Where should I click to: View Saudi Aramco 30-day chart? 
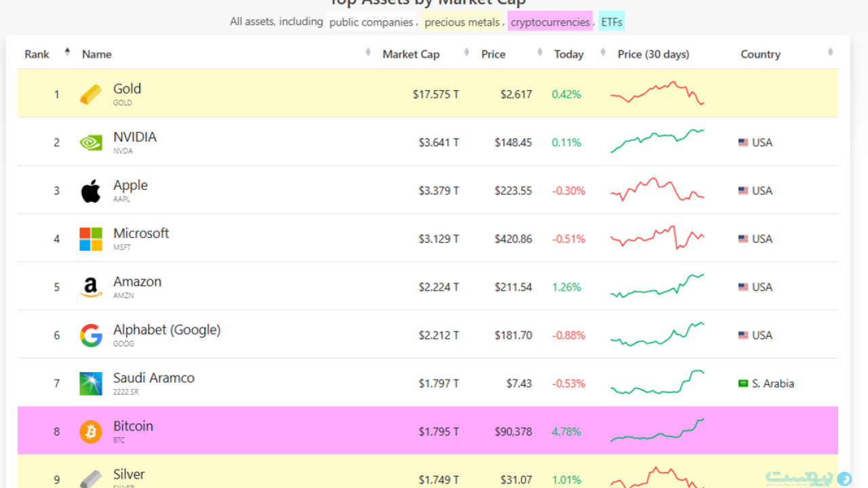[657, 382]
